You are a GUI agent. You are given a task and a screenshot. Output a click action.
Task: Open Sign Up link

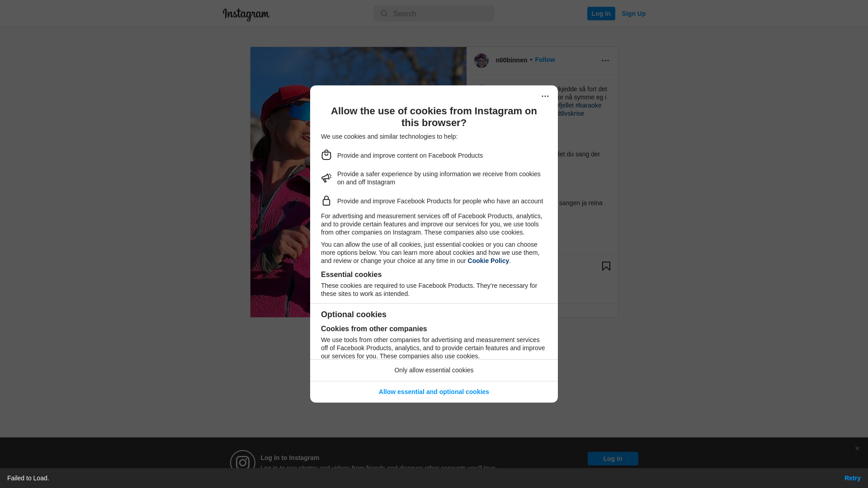(x=634, y=14)
